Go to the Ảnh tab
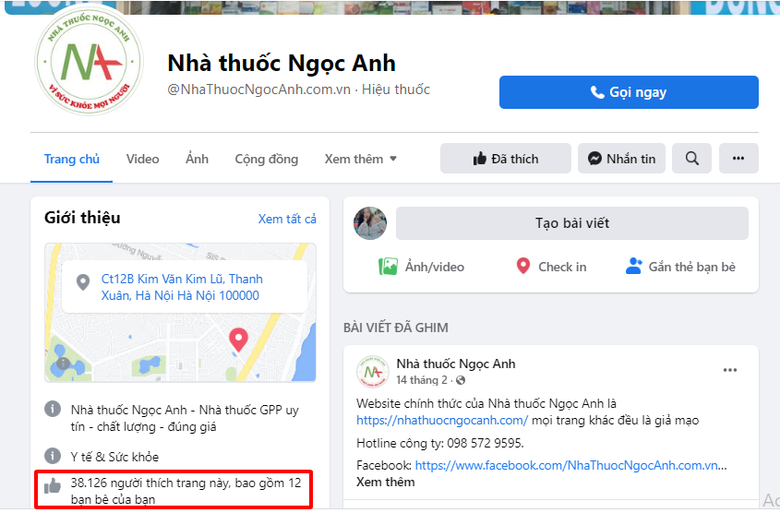The image size is (780, 513). click(x=197, y=159)
